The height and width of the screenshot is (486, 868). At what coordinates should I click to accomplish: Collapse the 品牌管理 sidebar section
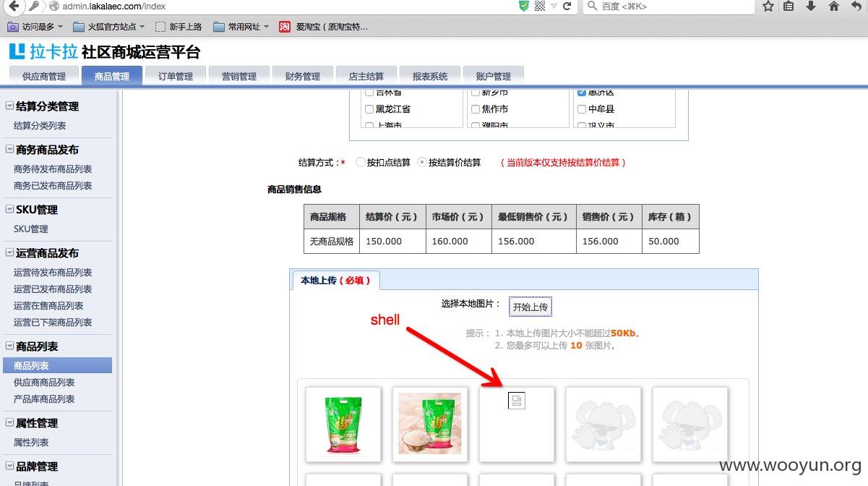9,466
